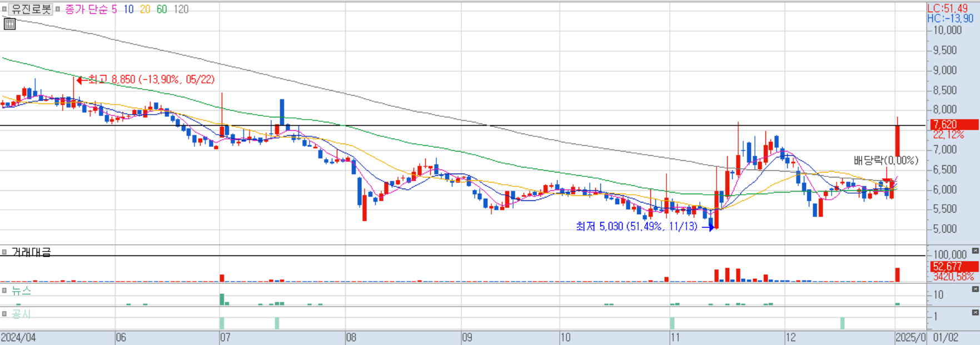Click the 5,000 price axis label
The width and height of the screenshot is (980, 345).
coord(945,229)
